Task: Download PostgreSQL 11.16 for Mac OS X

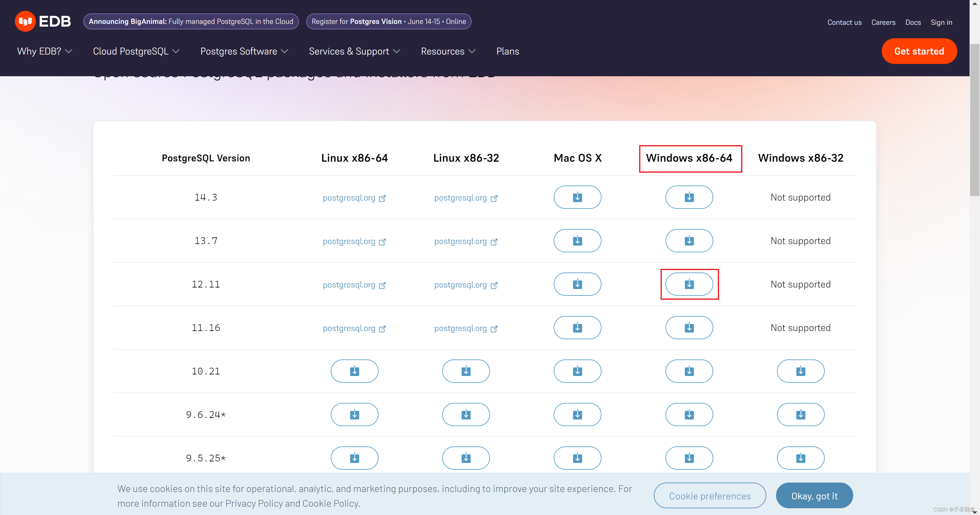Action: (x=577, y=328)
